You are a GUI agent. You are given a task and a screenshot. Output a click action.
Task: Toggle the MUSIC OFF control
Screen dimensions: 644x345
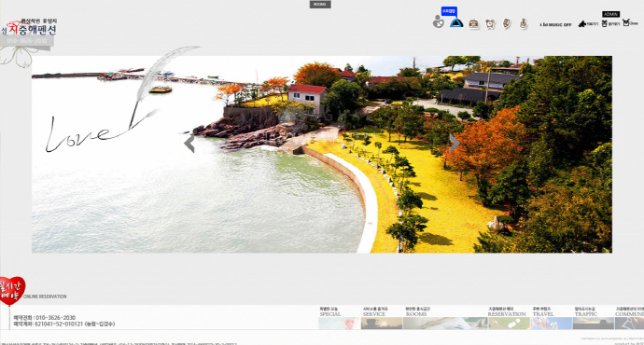point(555,25)
